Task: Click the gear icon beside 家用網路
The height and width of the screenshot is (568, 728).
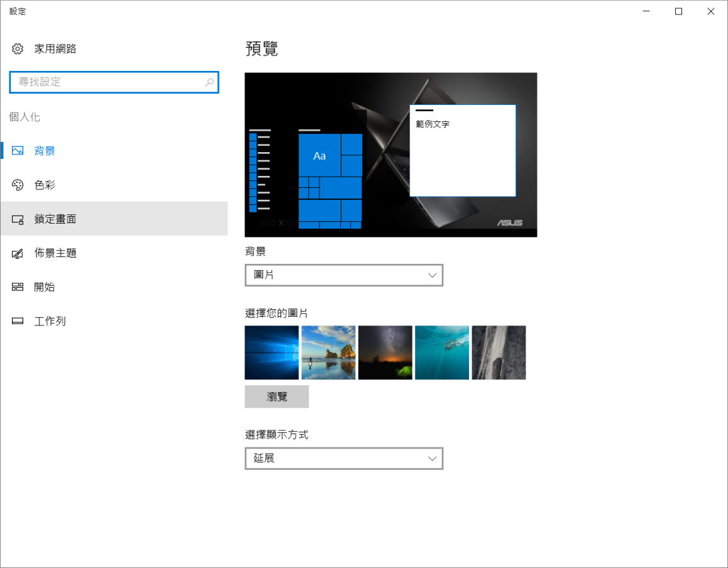Action: point(18,49)
